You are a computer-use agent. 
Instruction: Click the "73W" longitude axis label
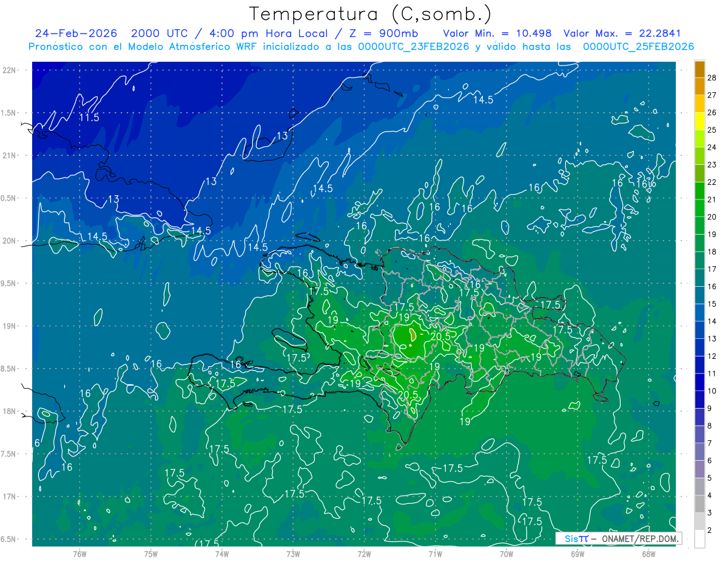[x=293, y=554]
